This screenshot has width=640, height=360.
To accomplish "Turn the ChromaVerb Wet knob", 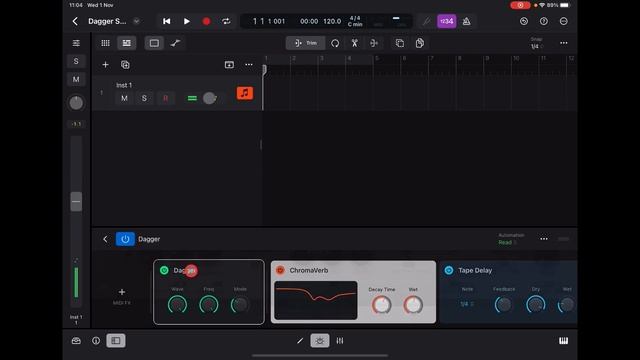I will click(413, 305).
